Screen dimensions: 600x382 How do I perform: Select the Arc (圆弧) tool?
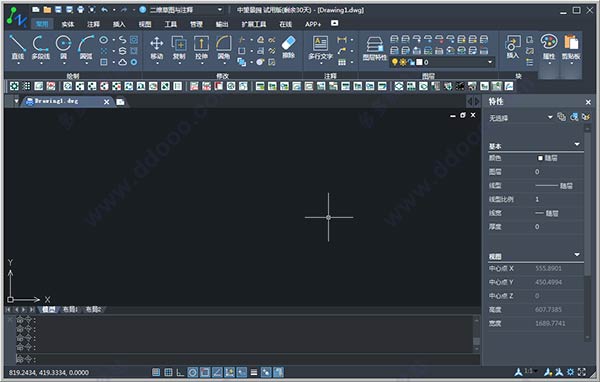click(86, 47)
